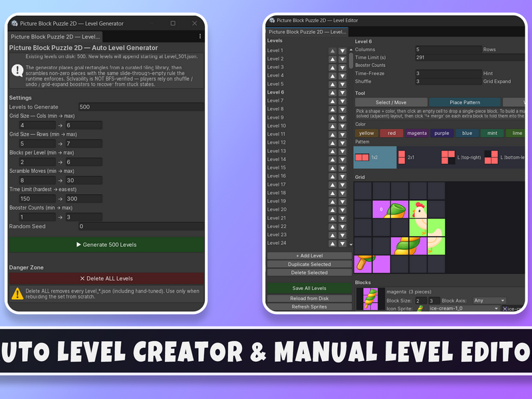Select the Level Generator window tab
532x399 pixels.
coord(55,37)
